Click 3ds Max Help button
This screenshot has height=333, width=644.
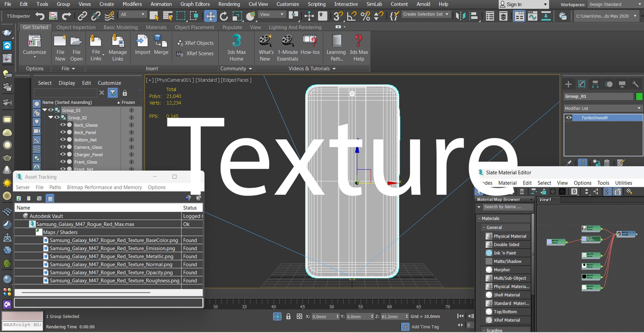point(359,48)
